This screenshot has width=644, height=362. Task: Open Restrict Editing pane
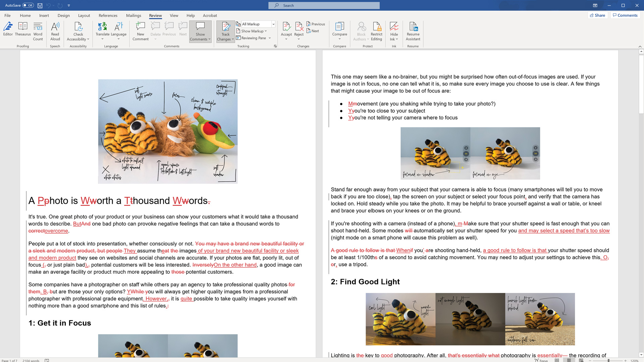(376, 32)
